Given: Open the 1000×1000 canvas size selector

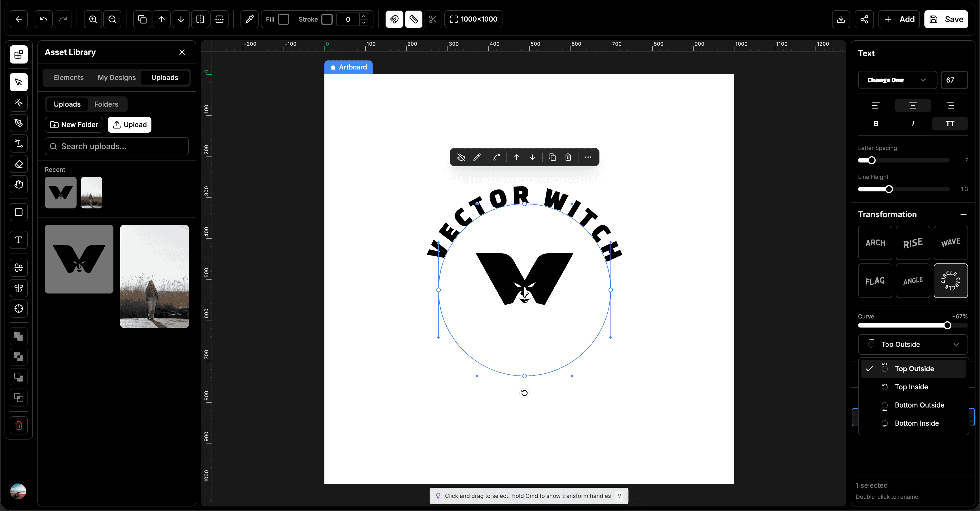Looking at the screenshot, I should click(x=474, y=19).
